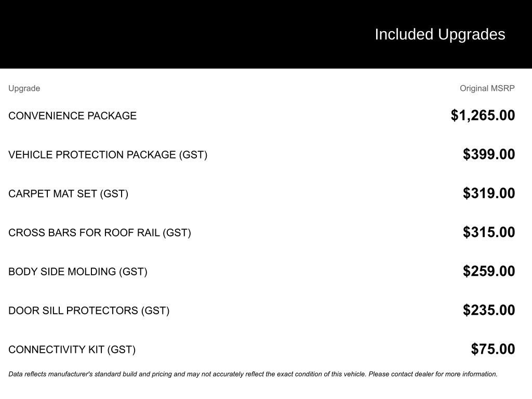The height and width of the screenshot is (399, 532).
Task: Click the Original MSRP column header
Action: coord(487,88)
